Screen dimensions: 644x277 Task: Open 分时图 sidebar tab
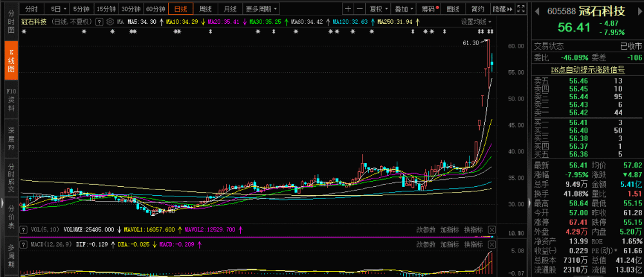11,22
